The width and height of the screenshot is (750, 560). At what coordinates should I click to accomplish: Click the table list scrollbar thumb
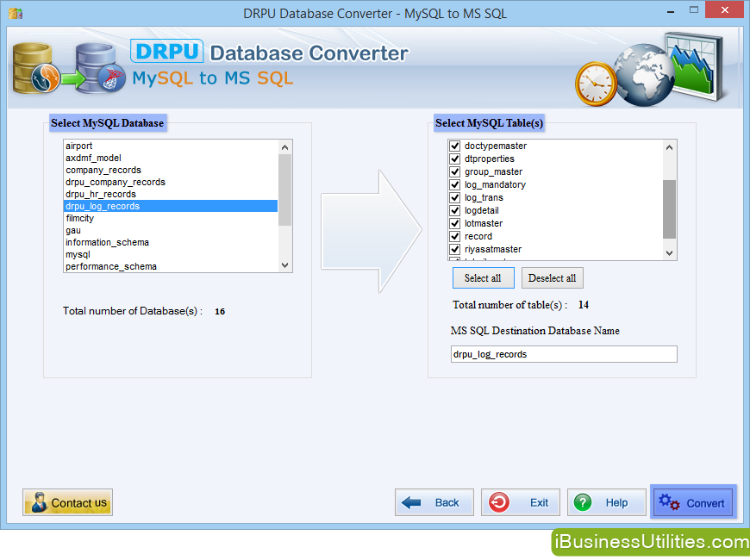pyautogui.click(x=669, y=209)
